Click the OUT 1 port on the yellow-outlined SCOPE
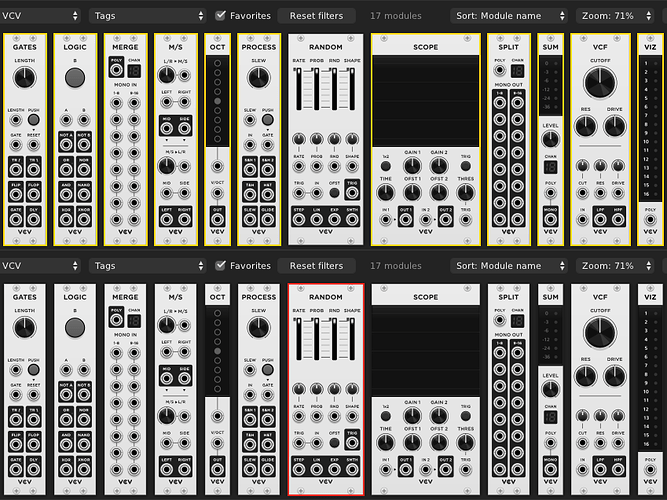This screenshot has width=667, height=500. [405, 220]
